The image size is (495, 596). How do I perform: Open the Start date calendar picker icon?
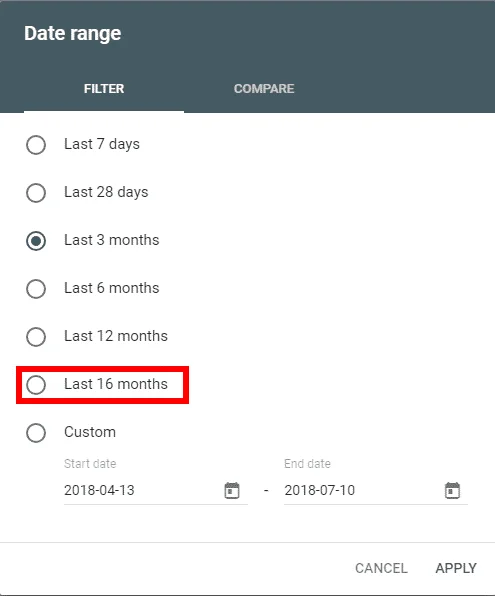(232, 490)
